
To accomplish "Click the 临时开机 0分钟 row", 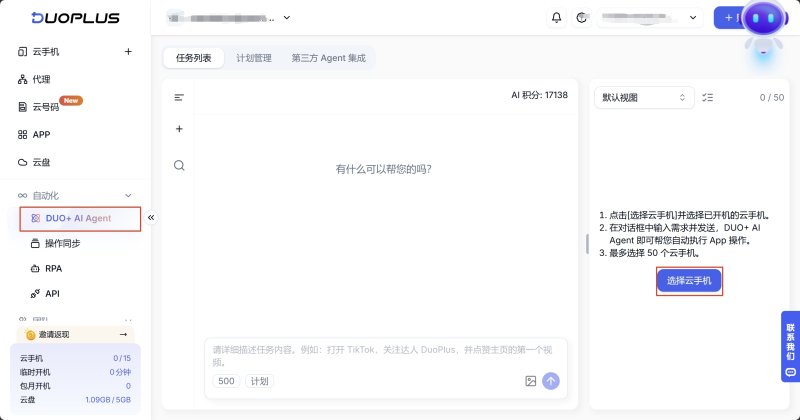I will point(76,372).
